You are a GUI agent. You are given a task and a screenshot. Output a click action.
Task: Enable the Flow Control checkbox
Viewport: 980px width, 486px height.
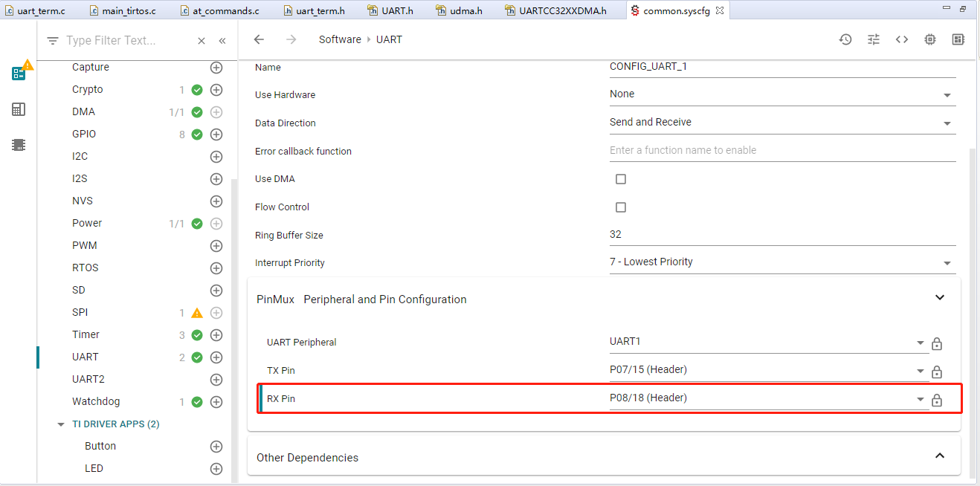click(x=621, y=207)
